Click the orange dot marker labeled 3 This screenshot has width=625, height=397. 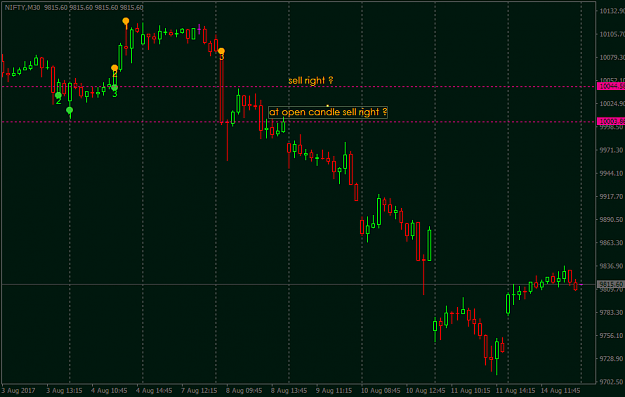[x=222, y=51]
